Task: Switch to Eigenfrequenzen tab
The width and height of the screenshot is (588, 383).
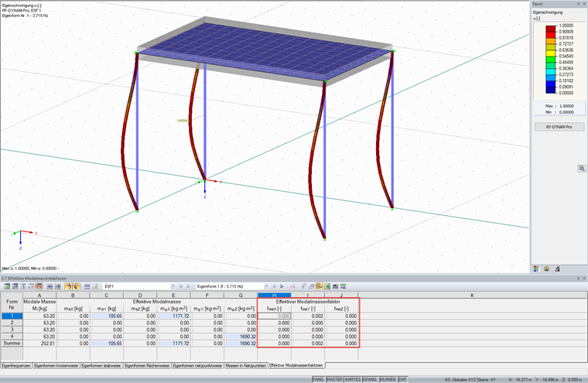Action: [16, 365]
